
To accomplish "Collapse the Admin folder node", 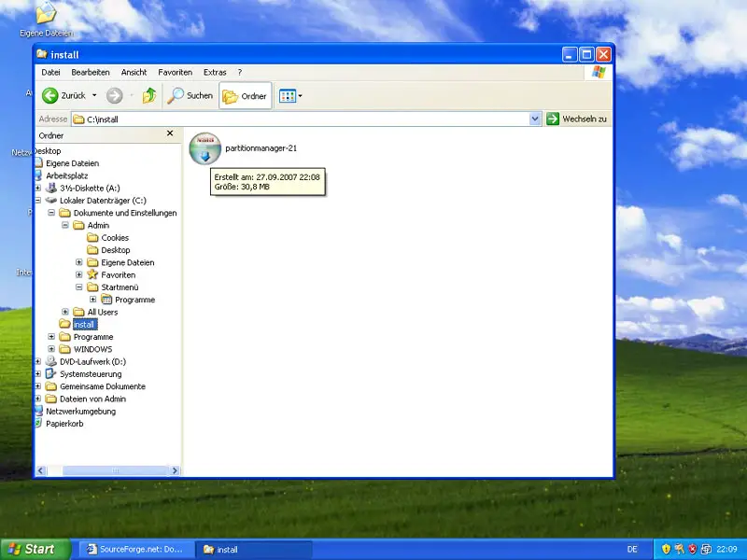I will (65, 225).
